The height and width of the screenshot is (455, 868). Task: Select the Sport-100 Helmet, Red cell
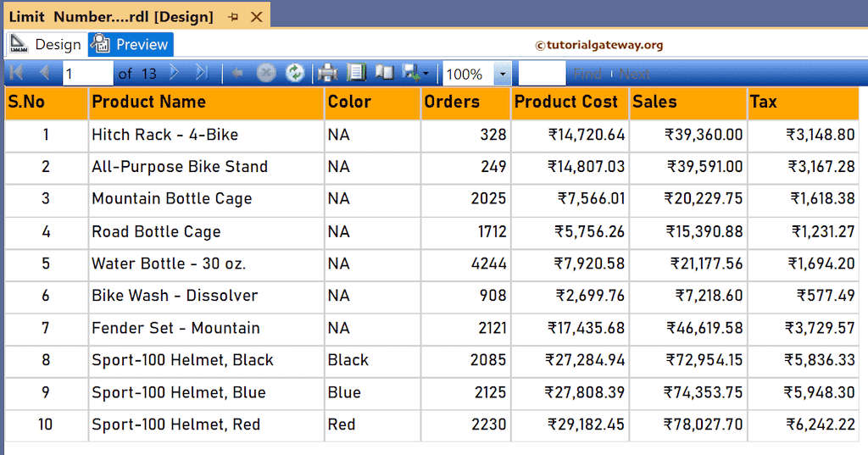click(206, 425)
